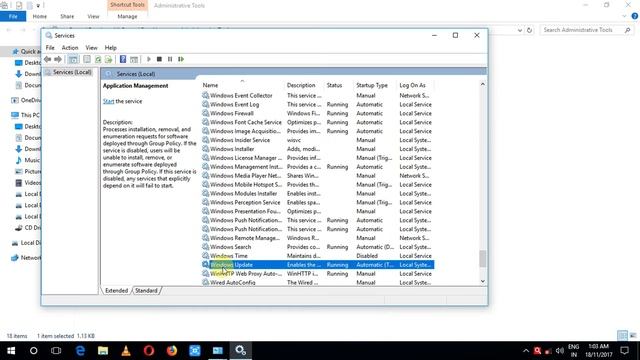Click scroll up arrow of services list
640x360 pixels.
[482, 84]
